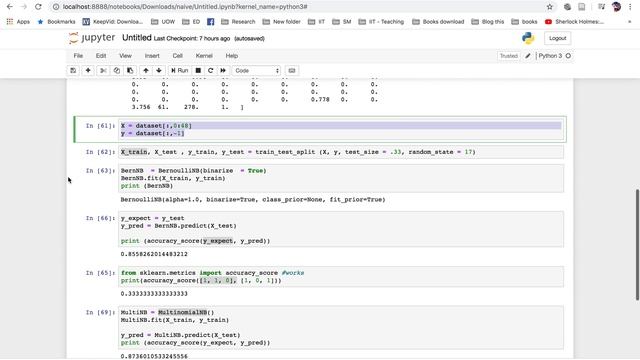
Task: Open the Insert menu
Action: 152,56
